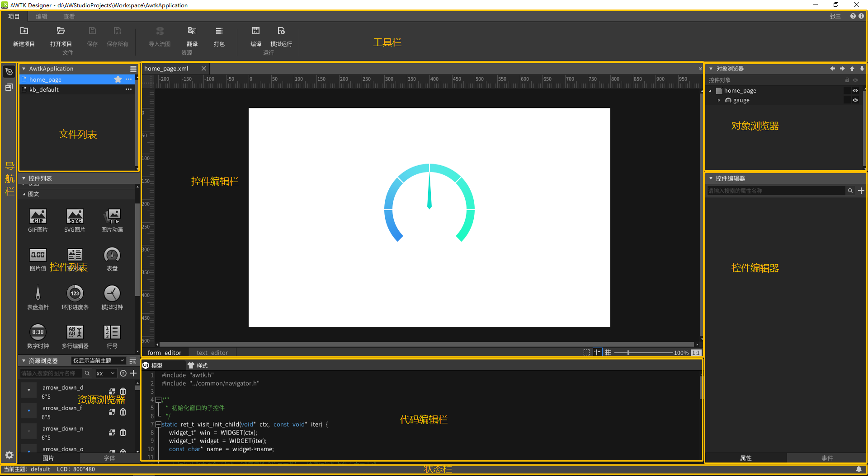Click the image name search field
Image resolution: width=868 pixels, height=476 pixels.
[51, 373]
